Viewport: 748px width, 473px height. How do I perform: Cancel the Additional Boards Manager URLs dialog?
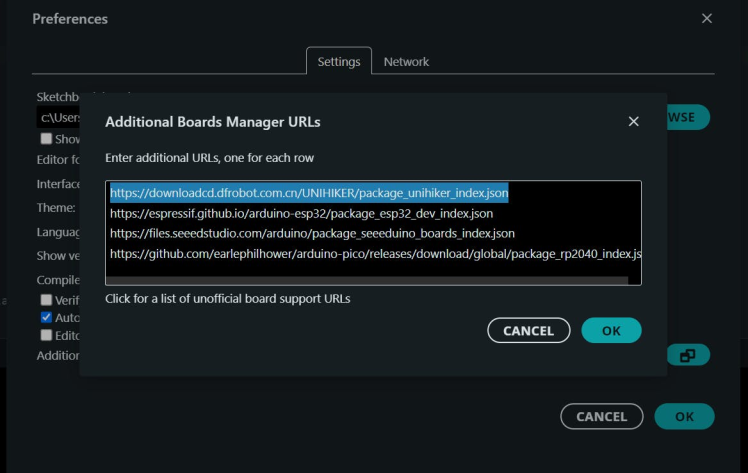[528, 330]
